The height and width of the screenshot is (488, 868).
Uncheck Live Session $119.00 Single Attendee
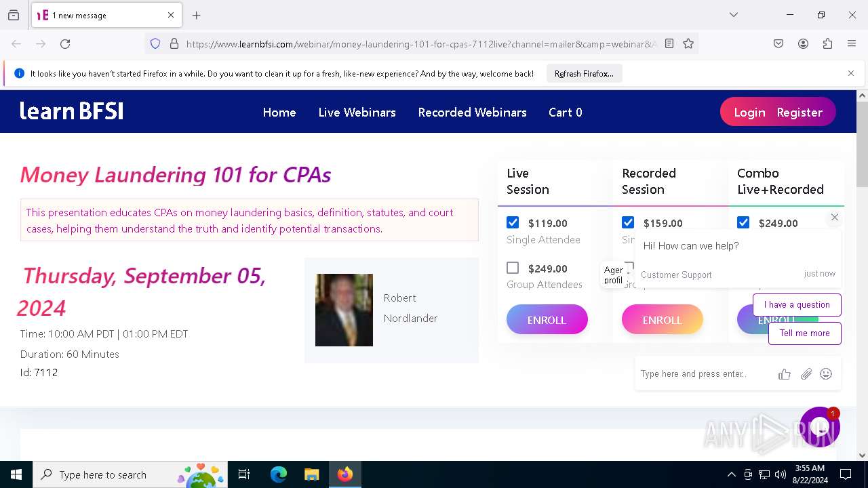pyautogui.click(x=513, y=222)
